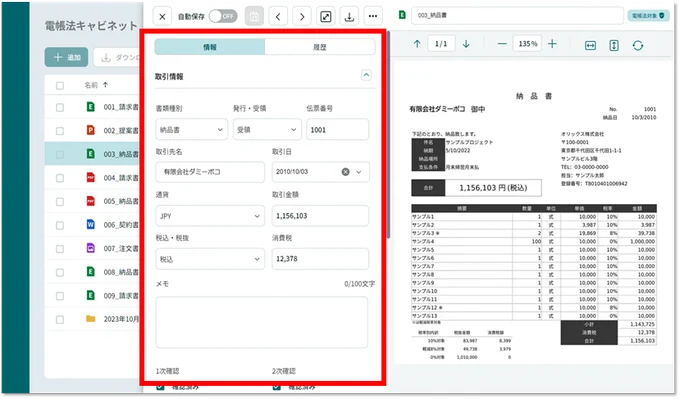Fit preview to page height icon
680x399 pixels.
(614, 45)
